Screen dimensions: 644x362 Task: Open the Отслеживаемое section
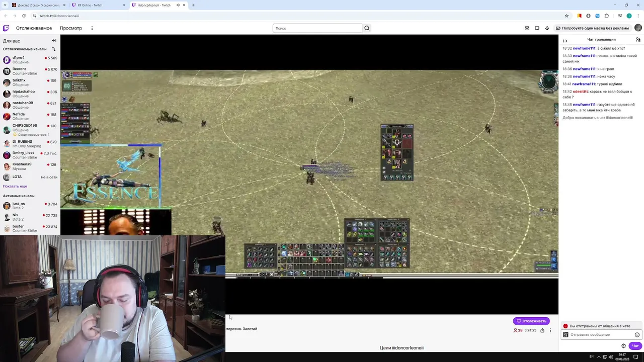point(34,28)
